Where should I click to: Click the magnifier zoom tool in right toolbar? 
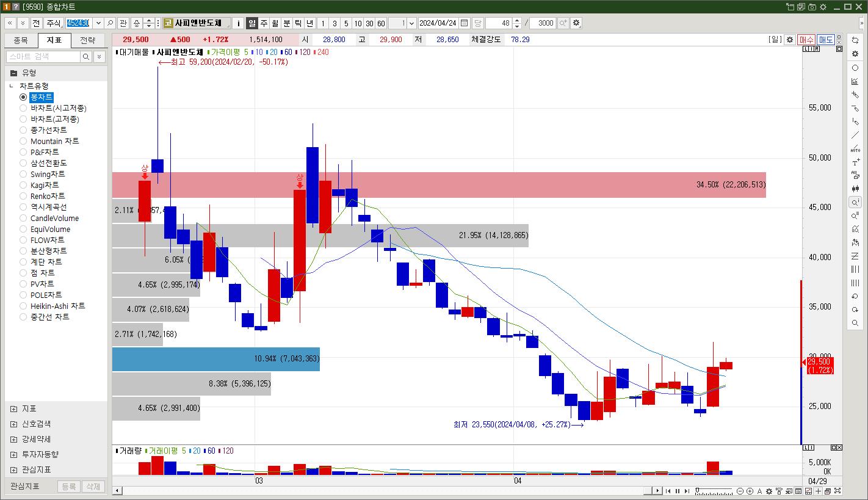[x=855, y=323]
